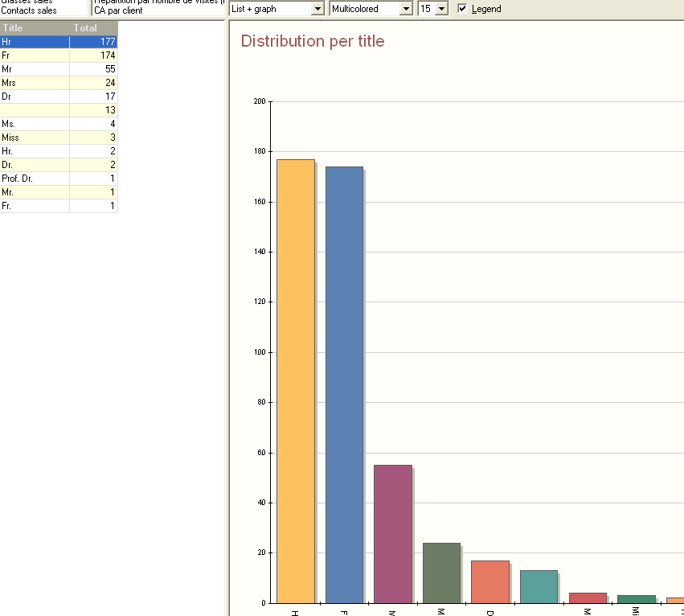This screenshot has width=684, height=616.
Task: Open the Multicolored color scheme dropdown
Action: point(406,9)
